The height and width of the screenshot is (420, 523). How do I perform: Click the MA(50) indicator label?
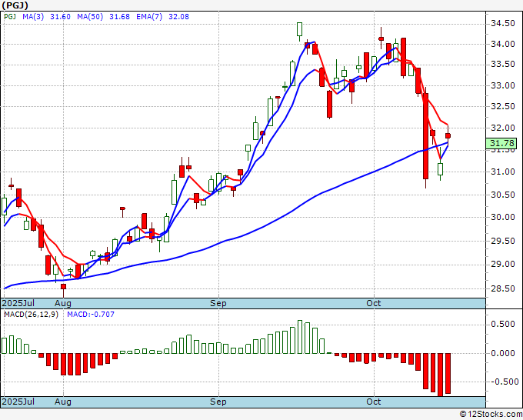pos(90,17)
